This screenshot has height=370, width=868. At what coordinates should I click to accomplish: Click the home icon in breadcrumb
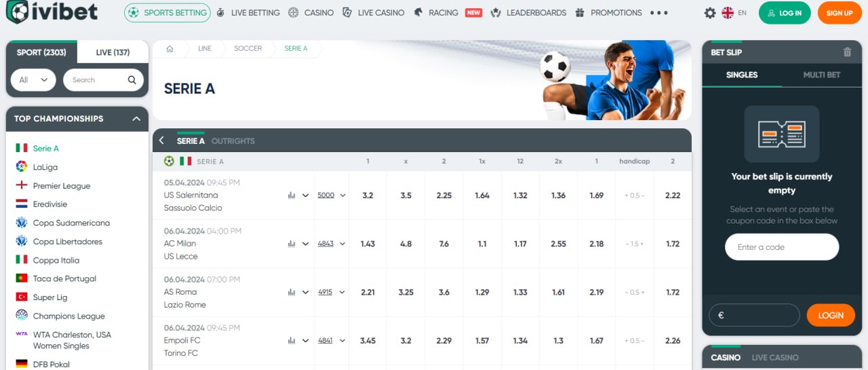[170, 49]
